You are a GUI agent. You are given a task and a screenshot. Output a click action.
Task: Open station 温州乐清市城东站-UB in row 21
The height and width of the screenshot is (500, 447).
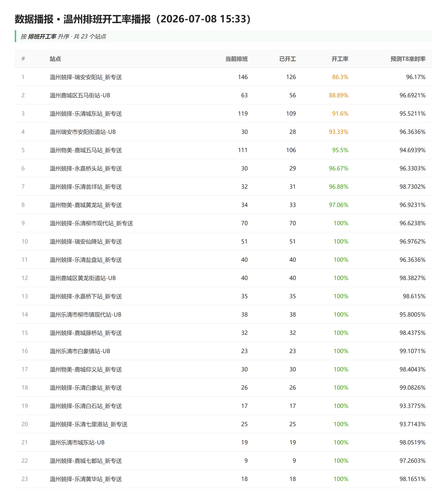pyautogui.click(x=77, y=442)
